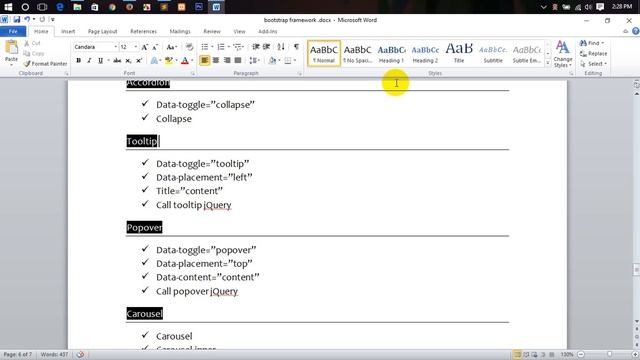Click the Replace command

tap(593, 53)
